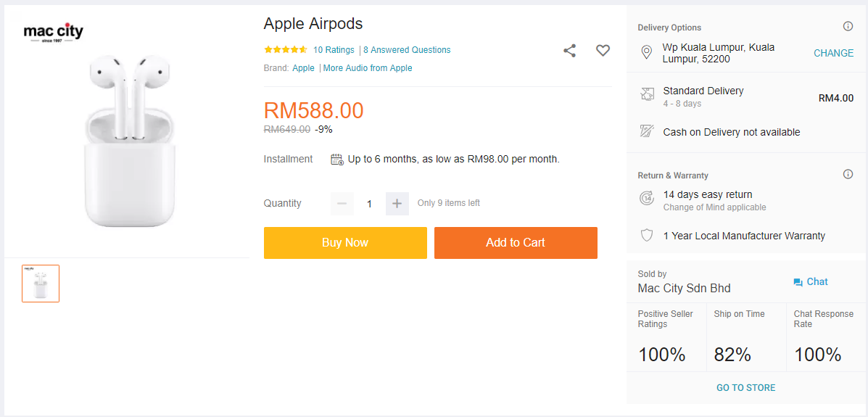Click the installment calendar icon
The width and height of the screenshot is (868, 417).
(337, 160)
